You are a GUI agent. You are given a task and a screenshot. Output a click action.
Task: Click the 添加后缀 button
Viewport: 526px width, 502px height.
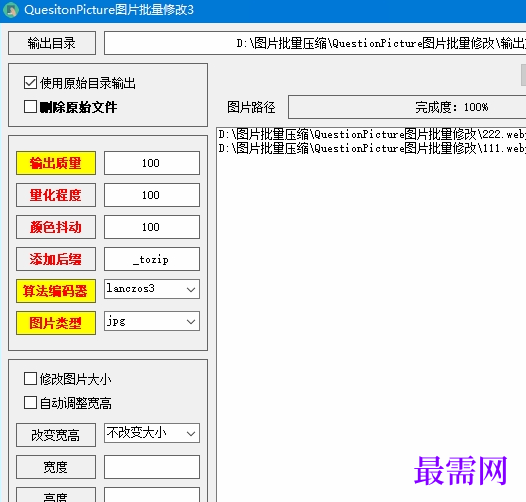coord(56,259)
